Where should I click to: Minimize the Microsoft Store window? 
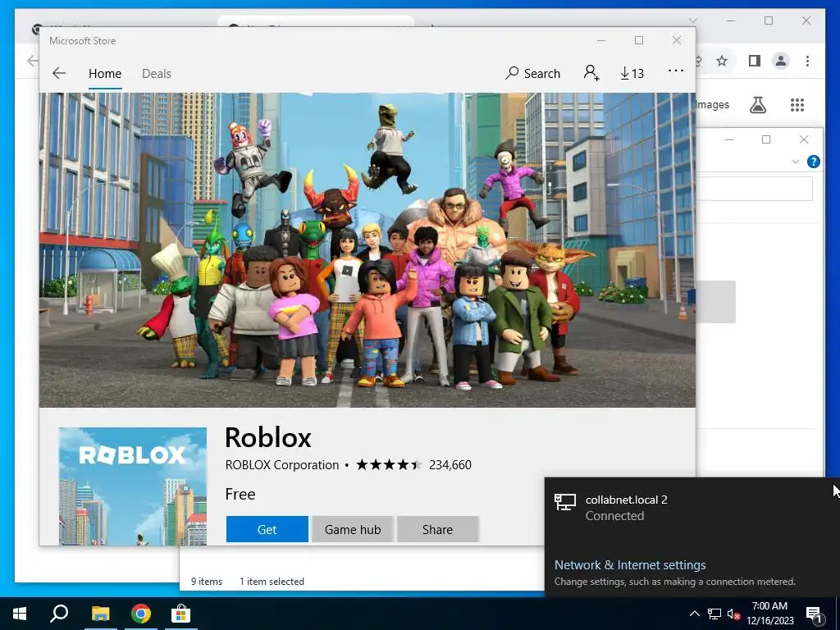tap(601, 41)
